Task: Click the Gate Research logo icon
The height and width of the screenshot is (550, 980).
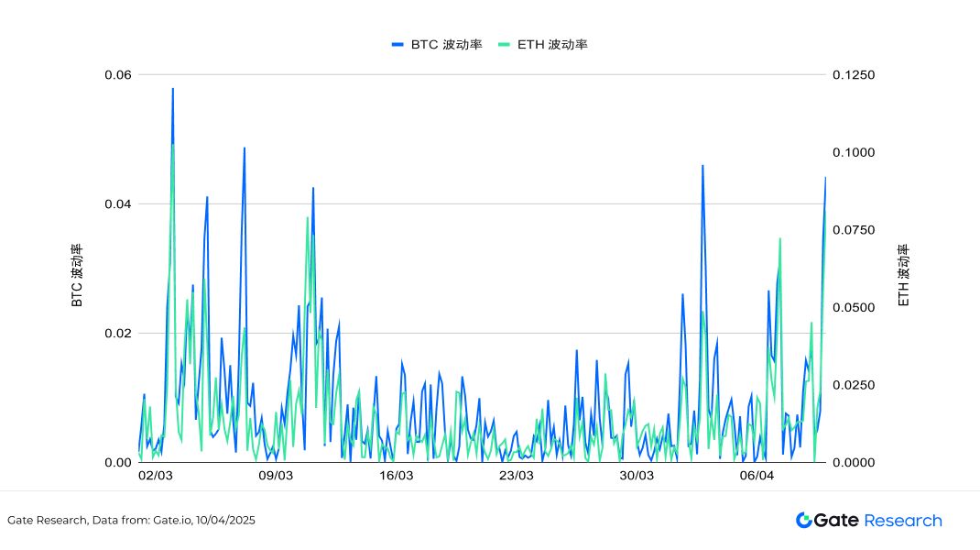Action: (x=804, y=520)
